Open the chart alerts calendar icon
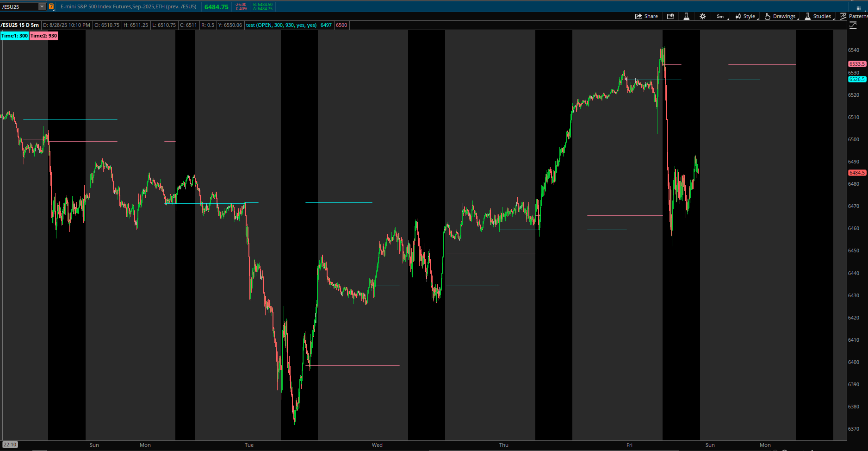 (670, 16)
